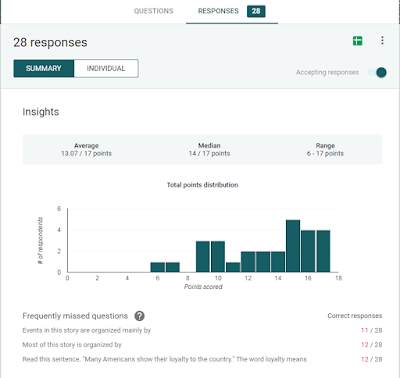This screenshot has height=378, width=400.
Task: Click the Points scored axis label
Action: [203, 287]
